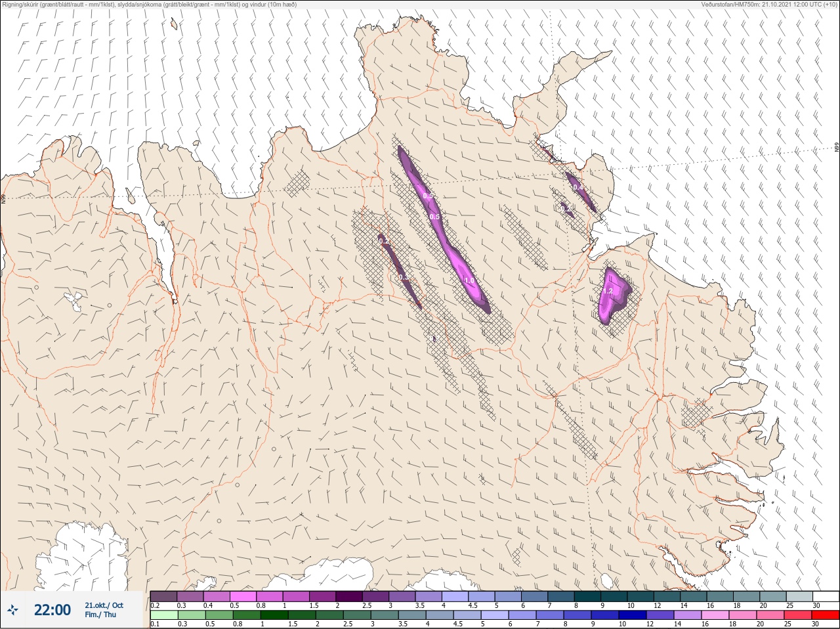The image size is (840, 629).
Task: Select the dark purple top swatch between 2 and 2.5
Action: coord(350,596)
